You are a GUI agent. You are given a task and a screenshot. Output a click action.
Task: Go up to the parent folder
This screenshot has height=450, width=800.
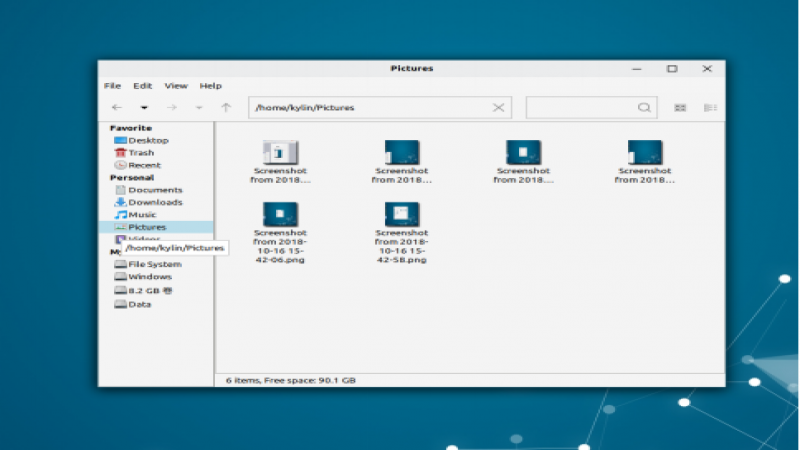226,107
